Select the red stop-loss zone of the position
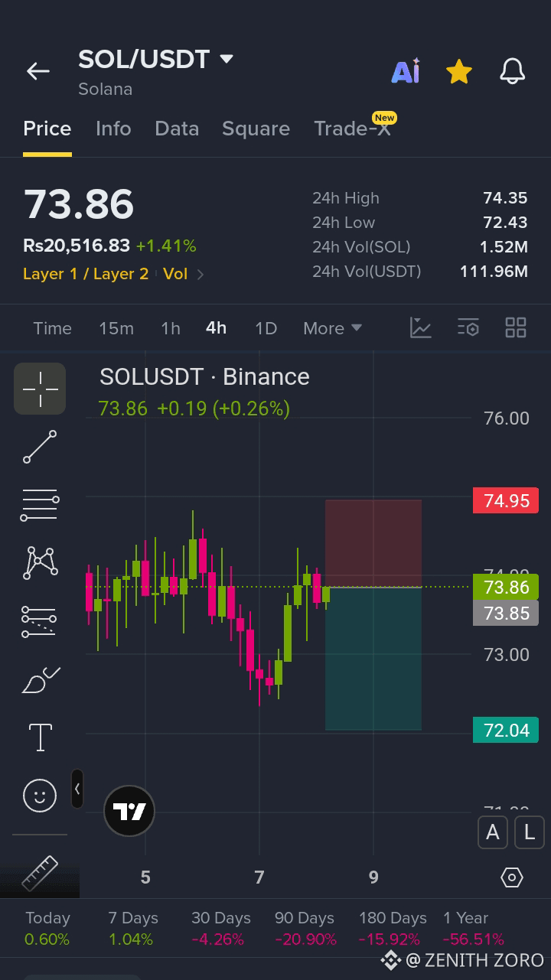Image resolution: width=551 pixels, height=980 pixels. click(x=373, y=543)
